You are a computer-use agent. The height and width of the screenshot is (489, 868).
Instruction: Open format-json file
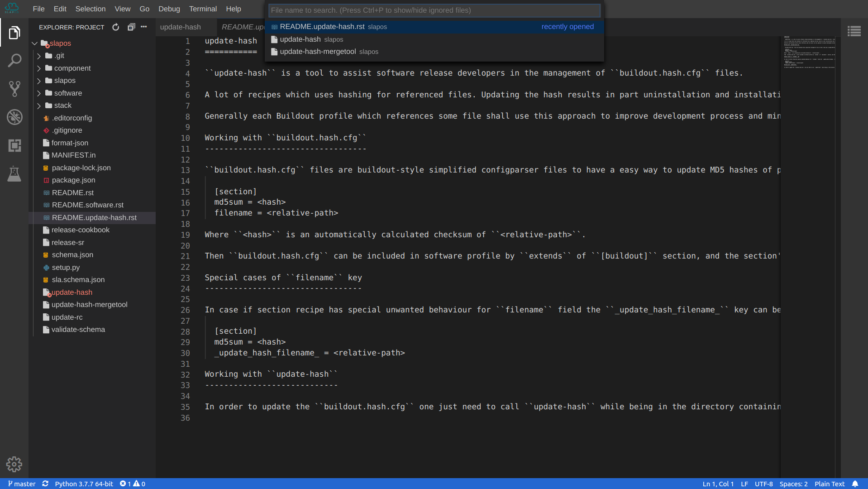tap(92, 143)
